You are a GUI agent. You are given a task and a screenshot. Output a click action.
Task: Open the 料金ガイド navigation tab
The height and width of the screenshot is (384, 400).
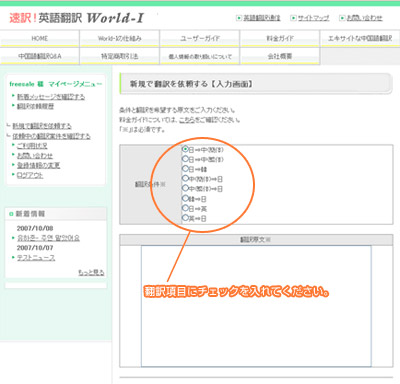(x=280, y=38)
